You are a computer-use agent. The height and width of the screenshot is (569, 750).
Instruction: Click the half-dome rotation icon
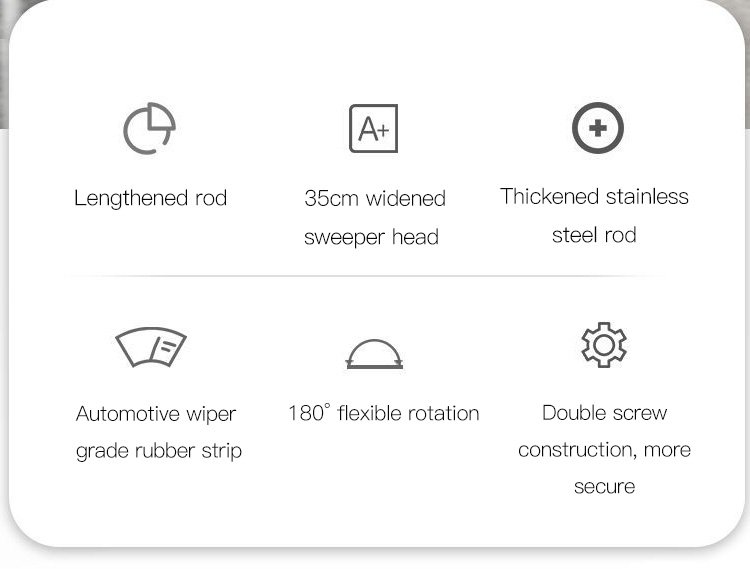(374, 353)
